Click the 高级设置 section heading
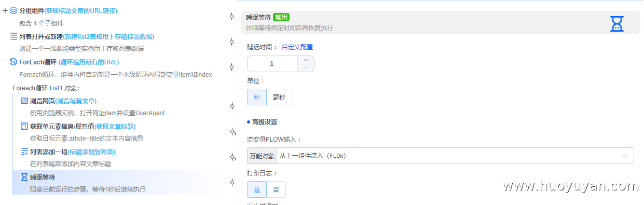The image size is (644, 205). (x=264, y=122)
